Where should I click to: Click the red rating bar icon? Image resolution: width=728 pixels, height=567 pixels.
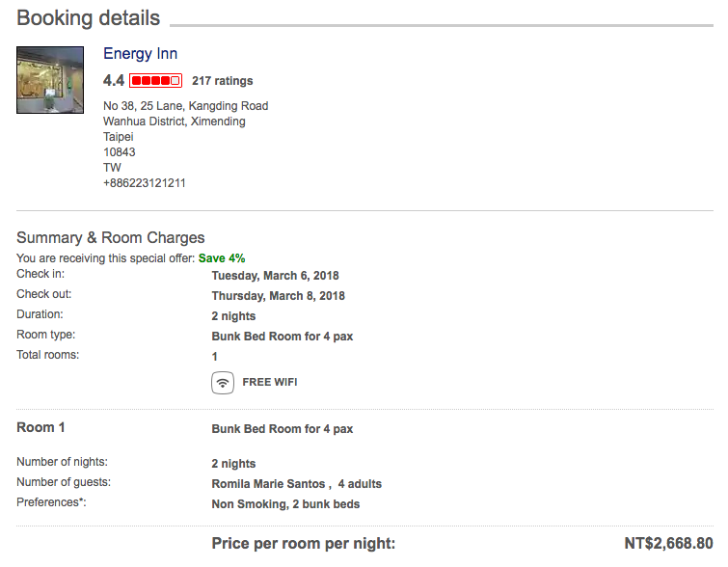tap(155, 80)
